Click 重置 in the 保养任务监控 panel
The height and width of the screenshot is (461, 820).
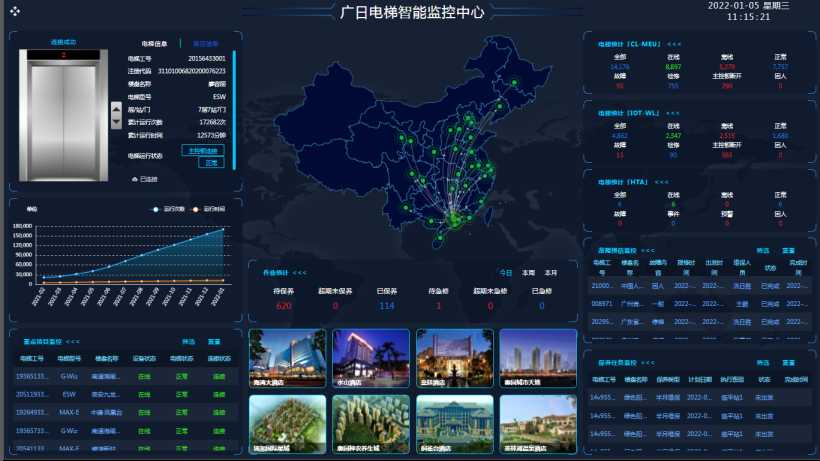[x=787, y=363]
